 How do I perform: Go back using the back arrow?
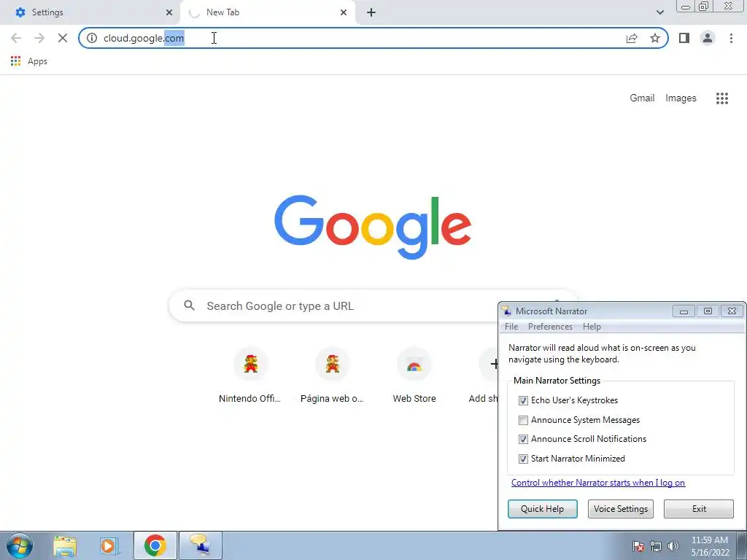pos(16,38)
